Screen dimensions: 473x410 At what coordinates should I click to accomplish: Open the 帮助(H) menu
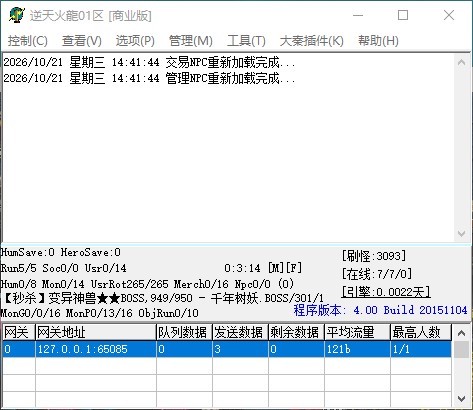tap(378, 41)
